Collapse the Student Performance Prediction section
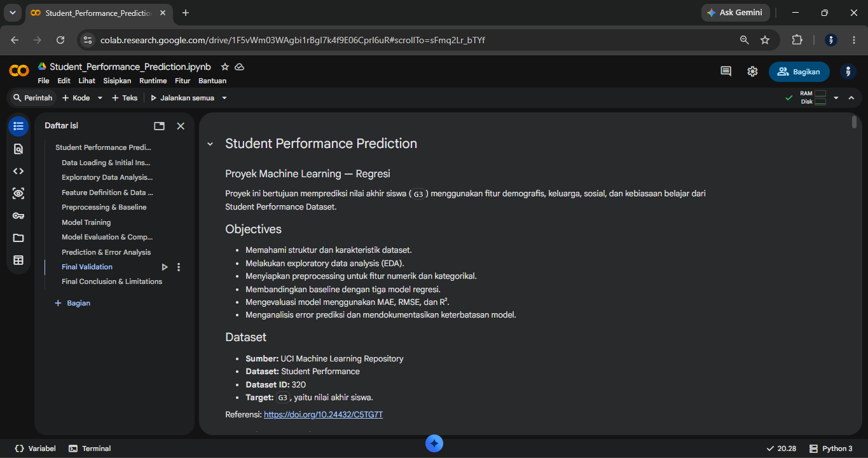This screenshot has height=458, width=868. click(210, 144)
